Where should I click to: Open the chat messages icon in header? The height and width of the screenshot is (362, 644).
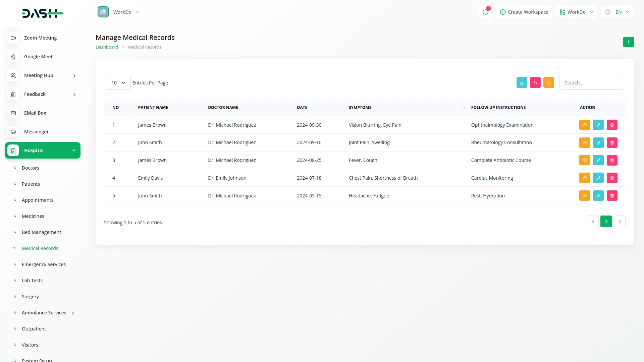pyautogui.click(x=485, y=12)
